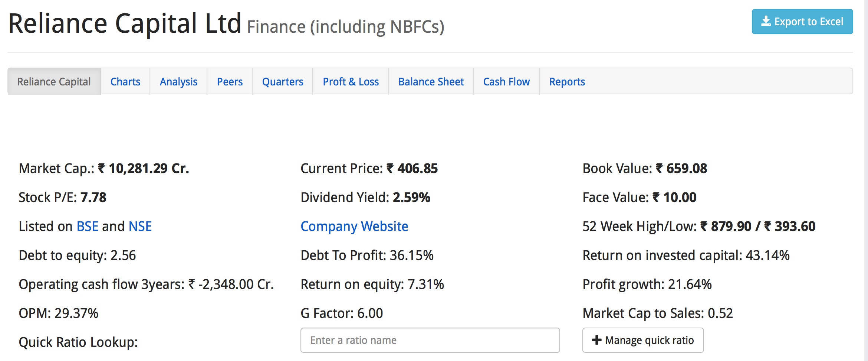Go to the Peers tab
This screenshot has height=361, width=868.
click(230, 82)
